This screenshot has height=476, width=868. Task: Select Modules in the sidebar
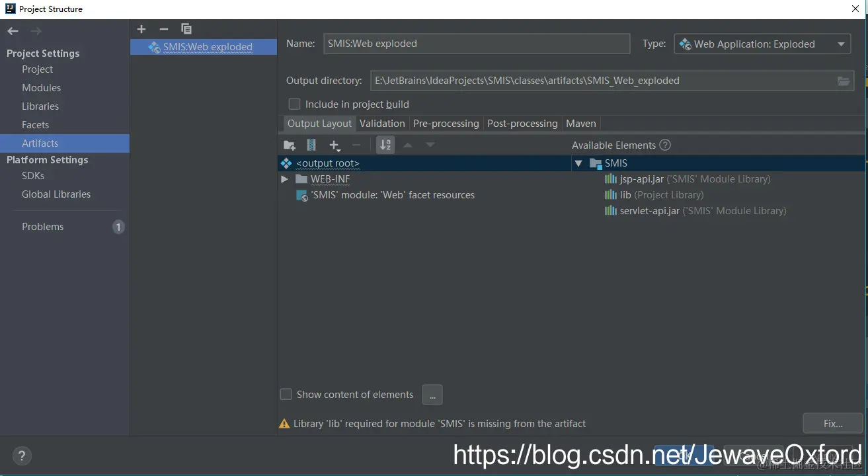point(41,88)
